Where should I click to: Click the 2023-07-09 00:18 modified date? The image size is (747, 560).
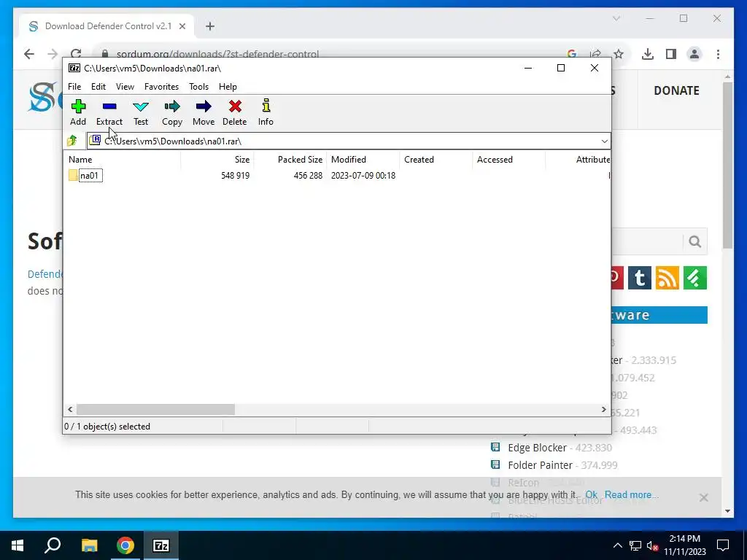point(363,176)
